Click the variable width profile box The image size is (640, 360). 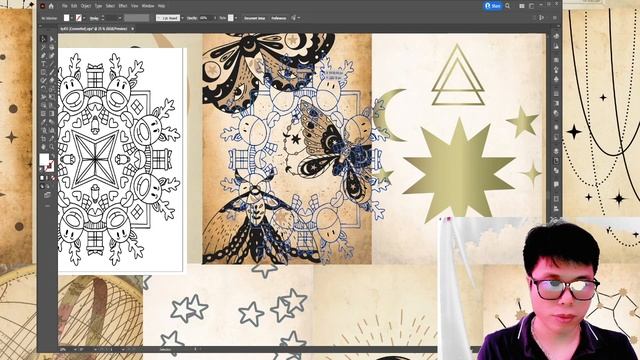point(137,18)
